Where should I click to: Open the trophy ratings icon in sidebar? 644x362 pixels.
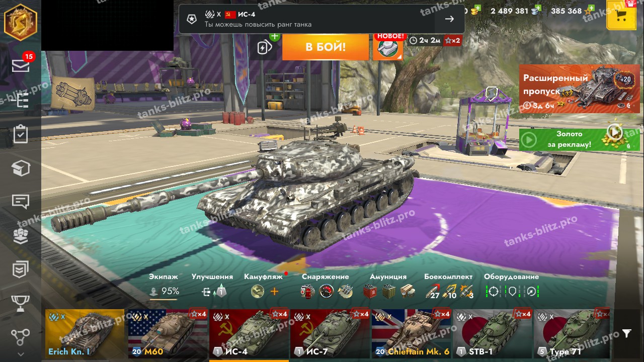pyautogui.click(x=21, y=303)
